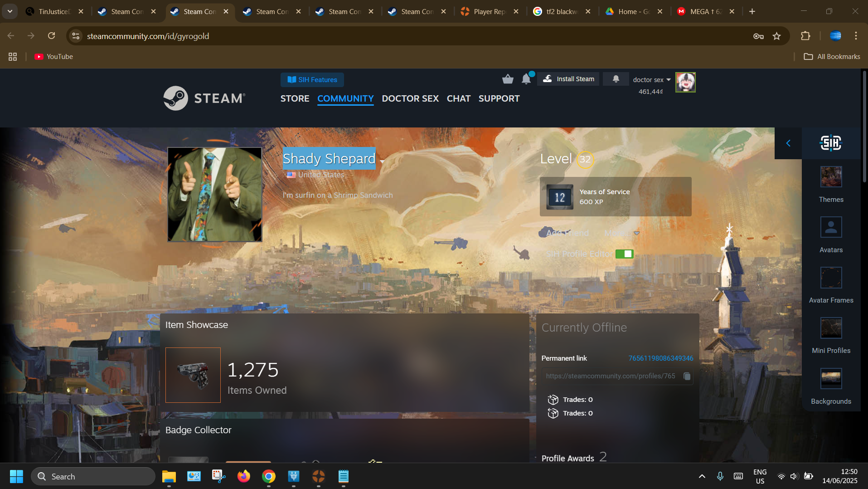This screenshot has height=489, width=868.
Task: Close the TinJustice browser tab
Action: (81, 12)
